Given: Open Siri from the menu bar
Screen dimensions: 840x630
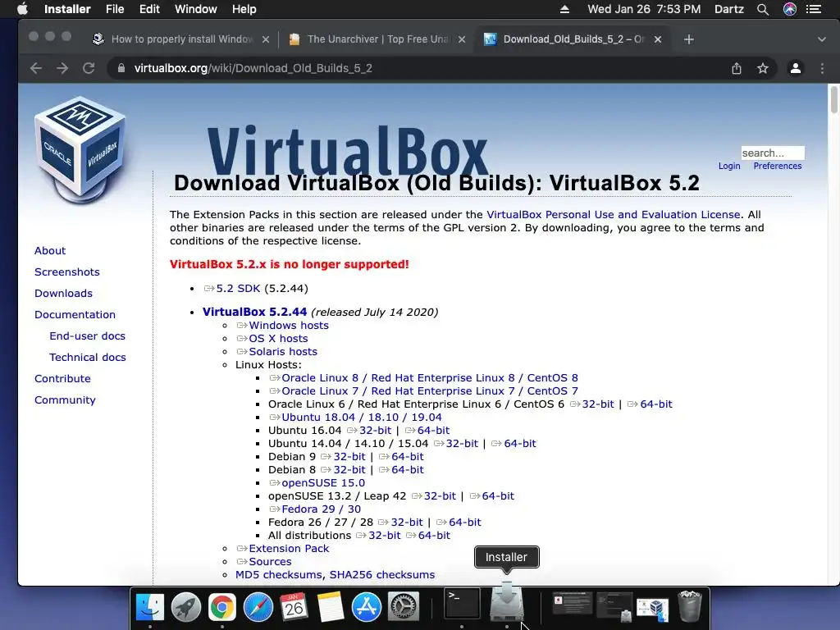Looking at the screenshot, I should click(790, 9).
